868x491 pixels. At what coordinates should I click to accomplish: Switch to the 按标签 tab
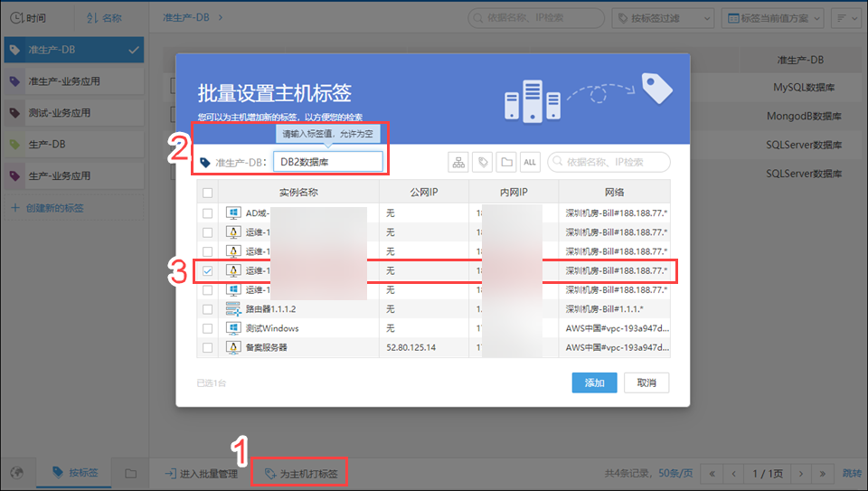(72, 473)
